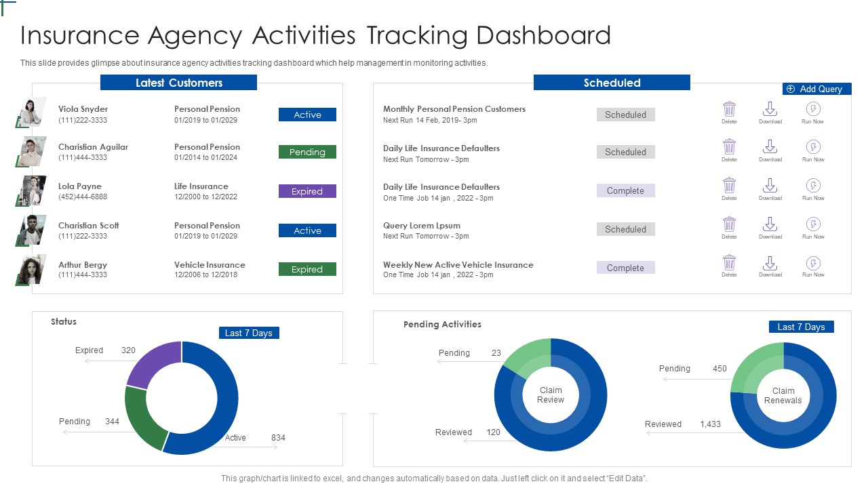Click Charistian Aguilar's Pending status badge

point(307,152)
